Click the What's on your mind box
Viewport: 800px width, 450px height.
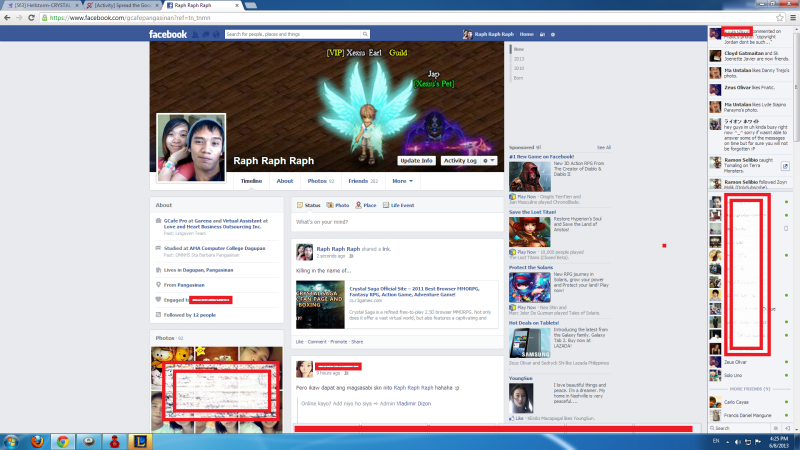coord(395,221)
